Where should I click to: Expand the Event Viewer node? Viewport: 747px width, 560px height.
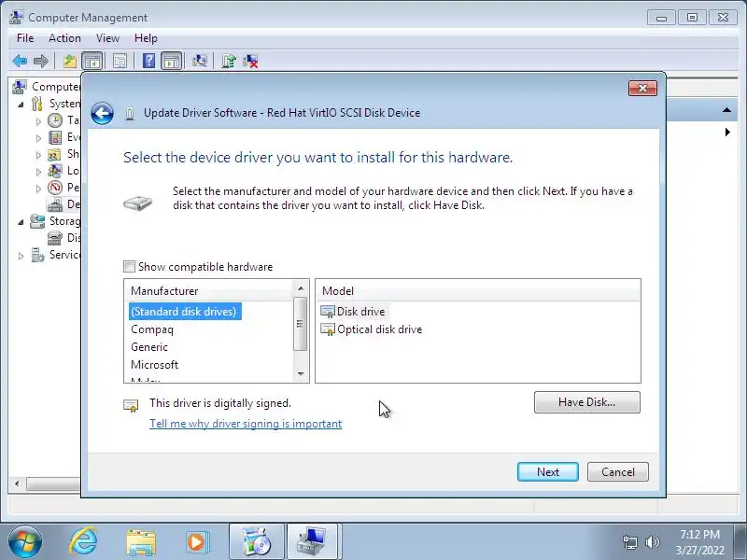tap(38, 138)
